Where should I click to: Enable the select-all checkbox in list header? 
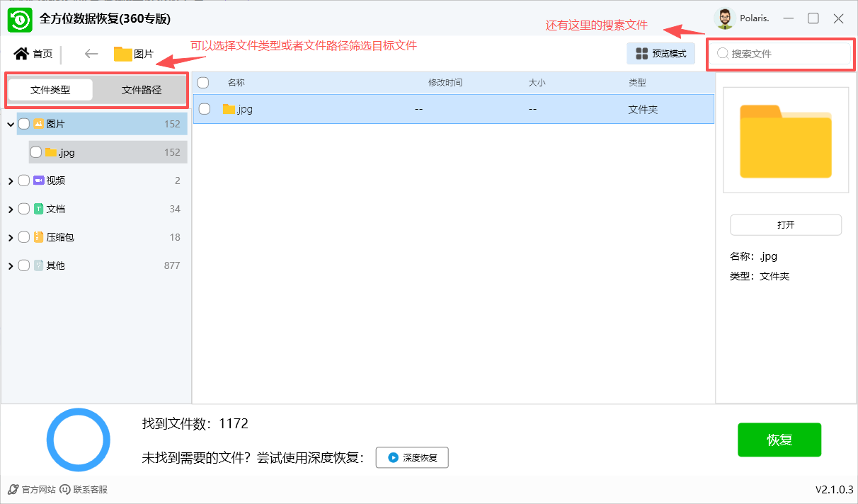(x=203, y=82)
